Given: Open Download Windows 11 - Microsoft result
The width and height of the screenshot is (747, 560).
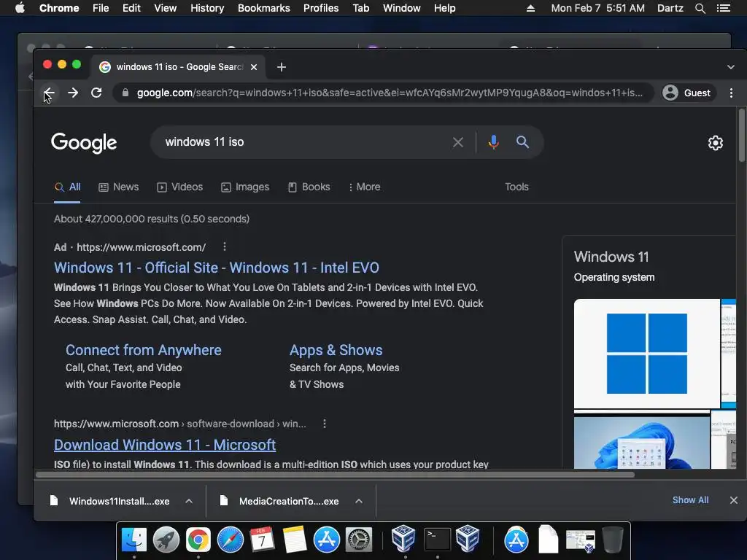Looking at the screenshot, I should [x=165, y=445].
